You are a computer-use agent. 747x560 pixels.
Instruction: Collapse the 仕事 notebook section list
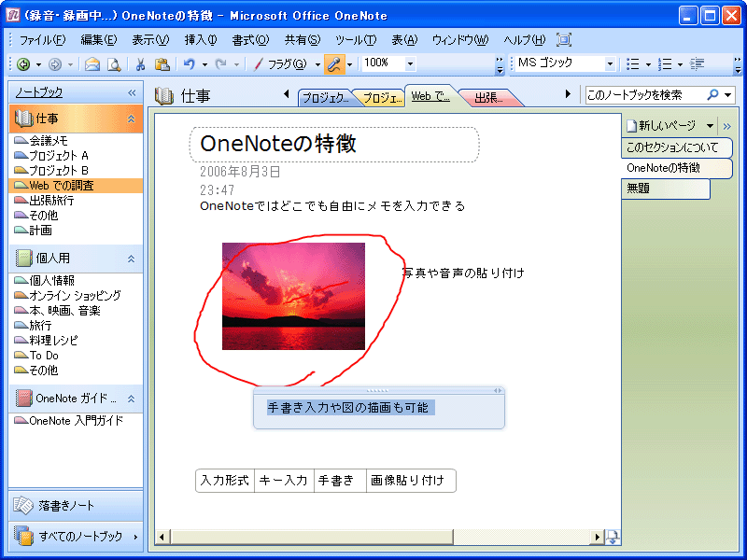[x=131, y=119]
